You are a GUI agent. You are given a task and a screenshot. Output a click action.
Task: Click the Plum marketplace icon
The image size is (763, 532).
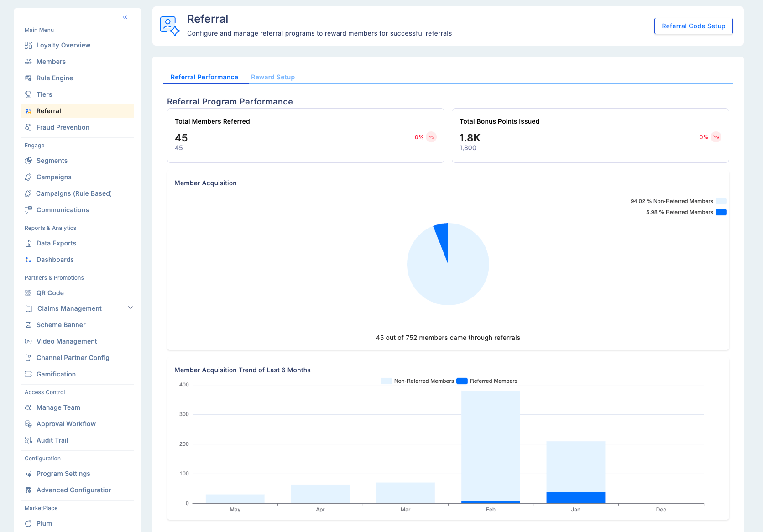(x=28, y=523)
